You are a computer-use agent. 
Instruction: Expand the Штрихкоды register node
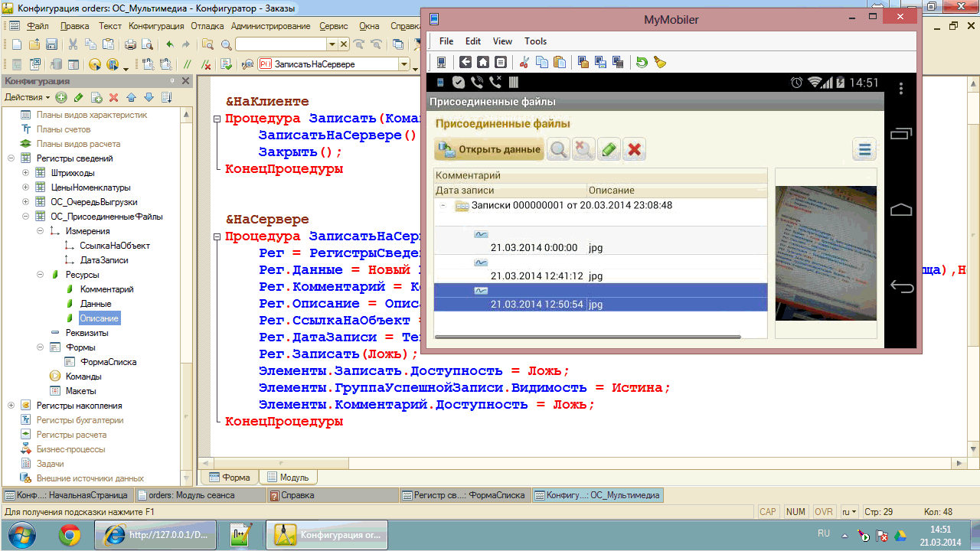click(25, 173)
